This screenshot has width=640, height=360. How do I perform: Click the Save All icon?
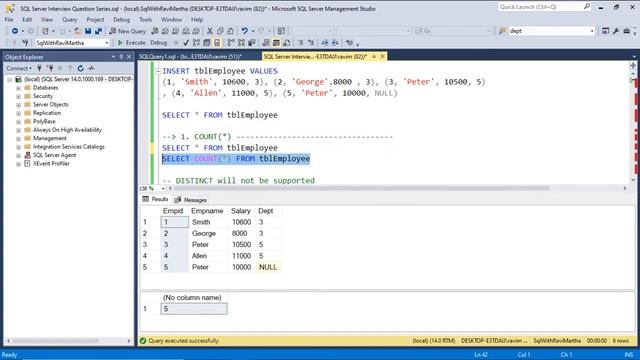98,31
